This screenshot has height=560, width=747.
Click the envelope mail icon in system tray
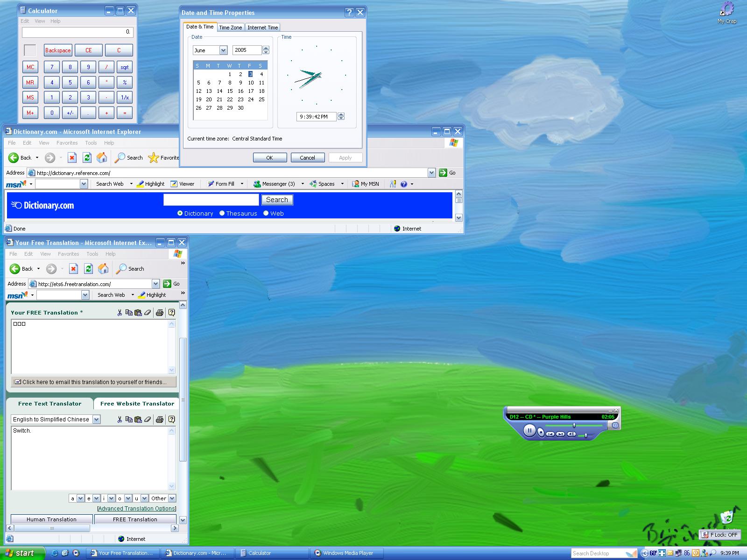(670, 553)
